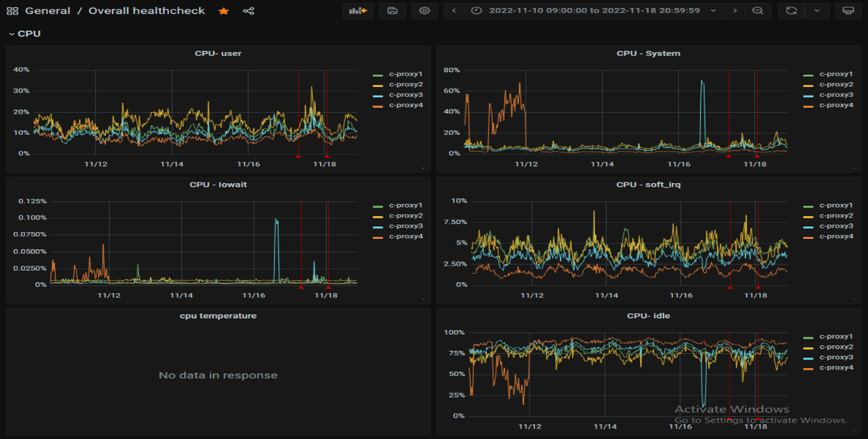Save the dashboard with save icon
868x439 pixels.
tap(392, 11)
